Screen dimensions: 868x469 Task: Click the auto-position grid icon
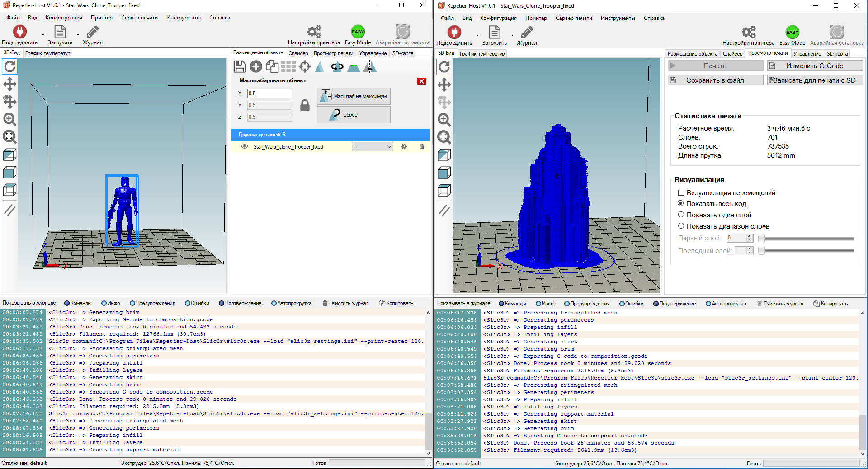pos(288,67)
